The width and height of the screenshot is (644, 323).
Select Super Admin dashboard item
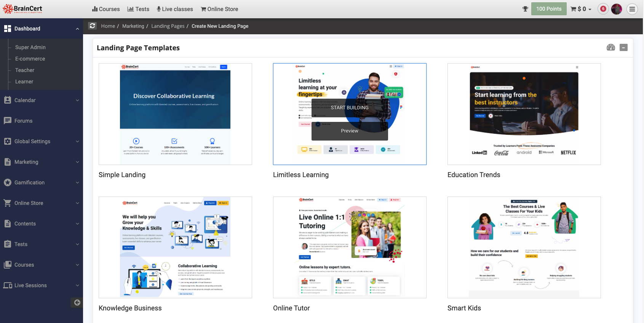pos(30,47)
